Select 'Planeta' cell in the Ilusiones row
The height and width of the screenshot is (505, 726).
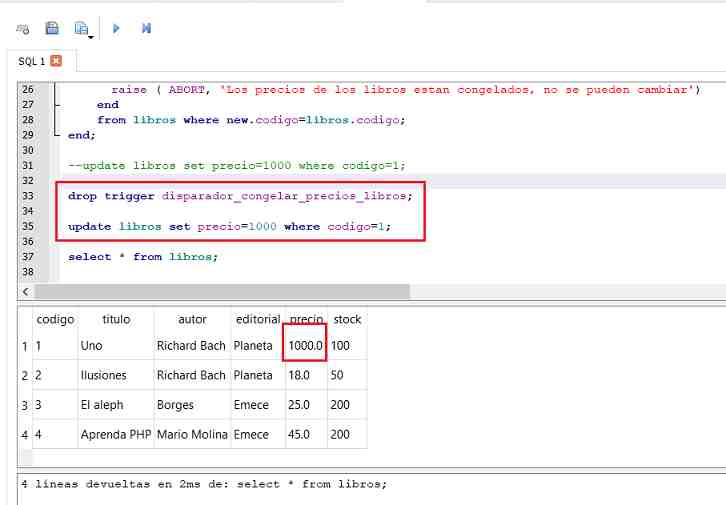click(x=258, y=375)
